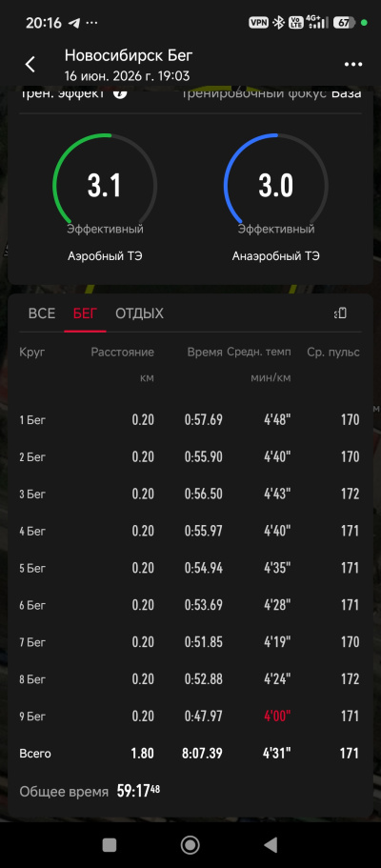Tap the Ср. пульс column header
Viewport: 381px width, 868px height.
pos(333,353)
